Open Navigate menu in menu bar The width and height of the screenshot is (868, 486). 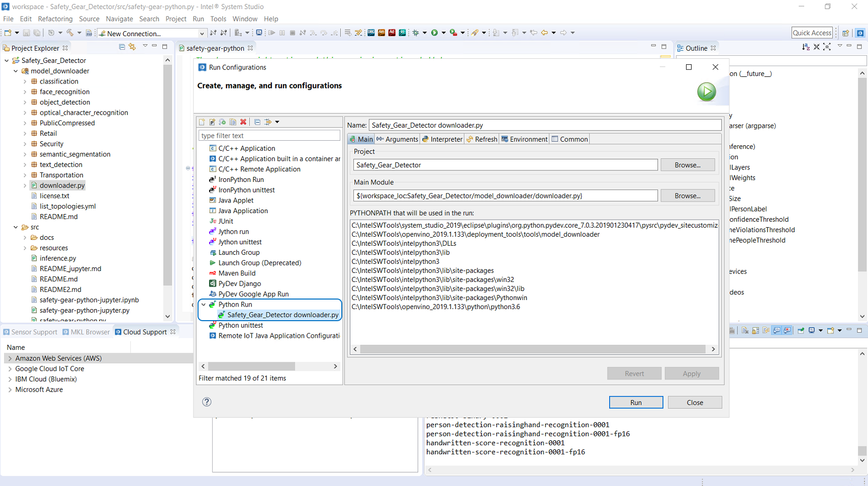tap(119, 19)
